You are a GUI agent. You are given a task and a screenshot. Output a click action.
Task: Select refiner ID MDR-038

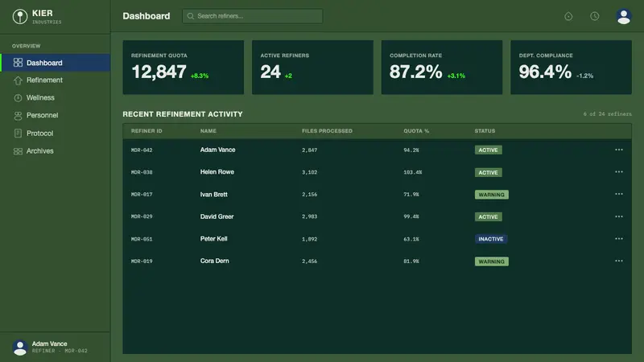pos(142,172)
